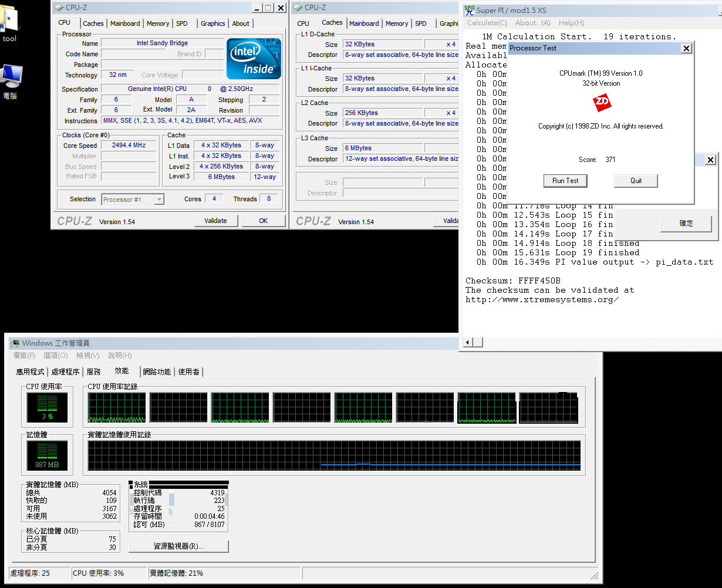The image size is (722, 588).
Task: Open About tab in left CPU-Z window
Action: pos(241,23)
